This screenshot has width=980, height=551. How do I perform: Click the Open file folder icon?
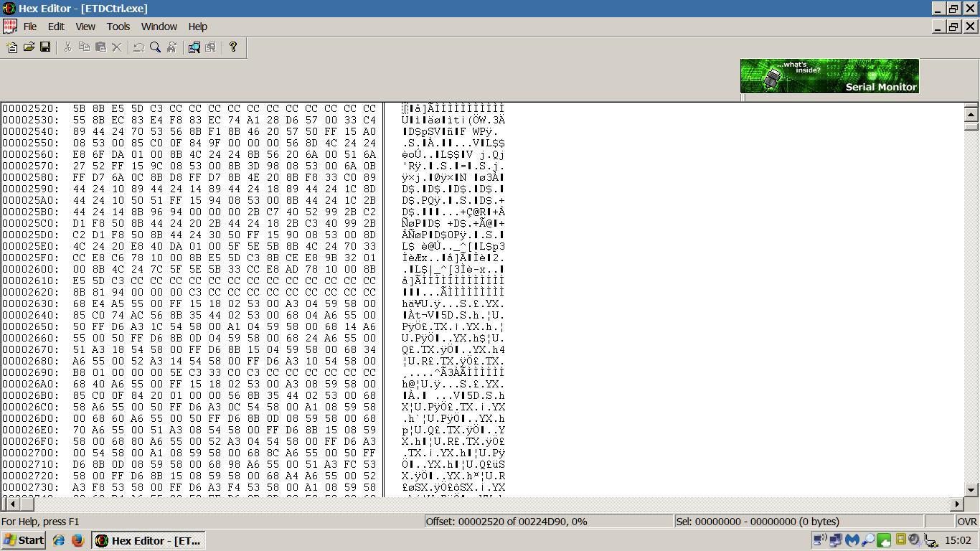[29, 47]
